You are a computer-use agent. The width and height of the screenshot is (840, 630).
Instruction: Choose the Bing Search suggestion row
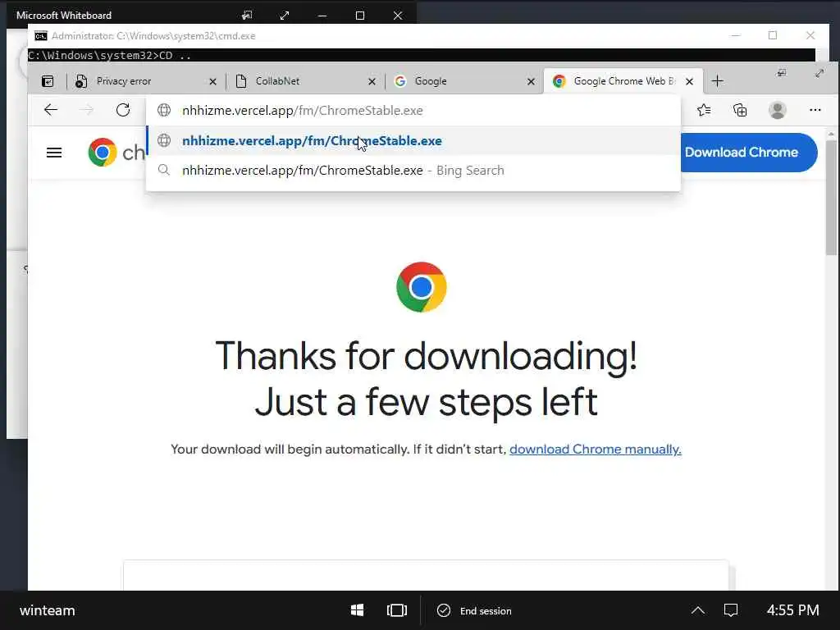[413, 171]
